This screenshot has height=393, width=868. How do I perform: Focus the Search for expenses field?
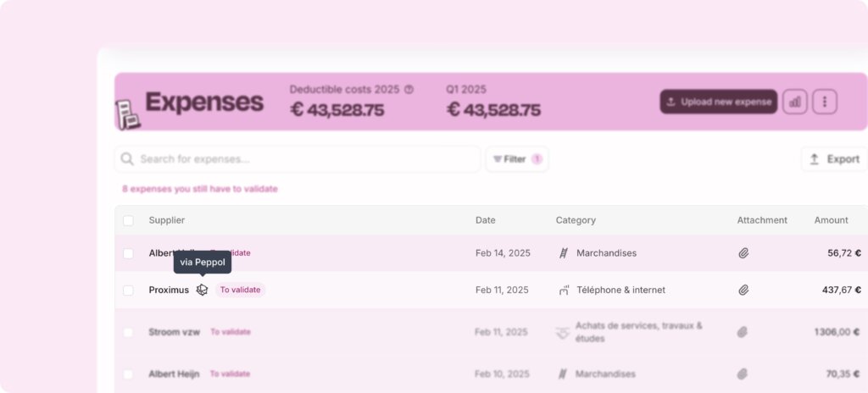pos(298,159)
